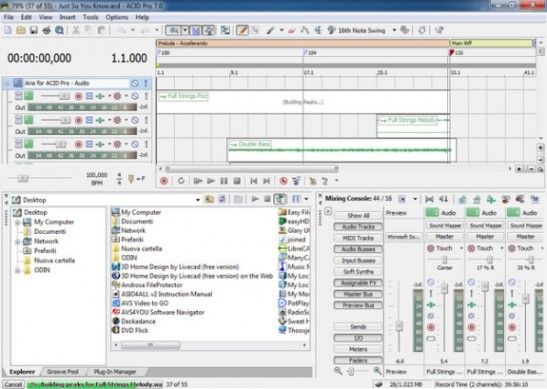
Task: Click the Stop button in transport bar
Action: pyautogui.click(x=237, y=181)
